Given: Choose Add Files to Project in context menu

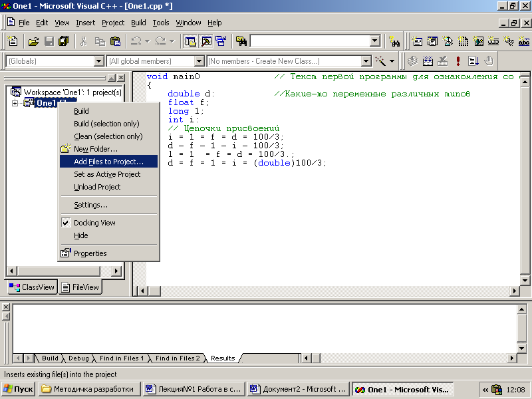Looking at the screenshot, I should (108, 162).
